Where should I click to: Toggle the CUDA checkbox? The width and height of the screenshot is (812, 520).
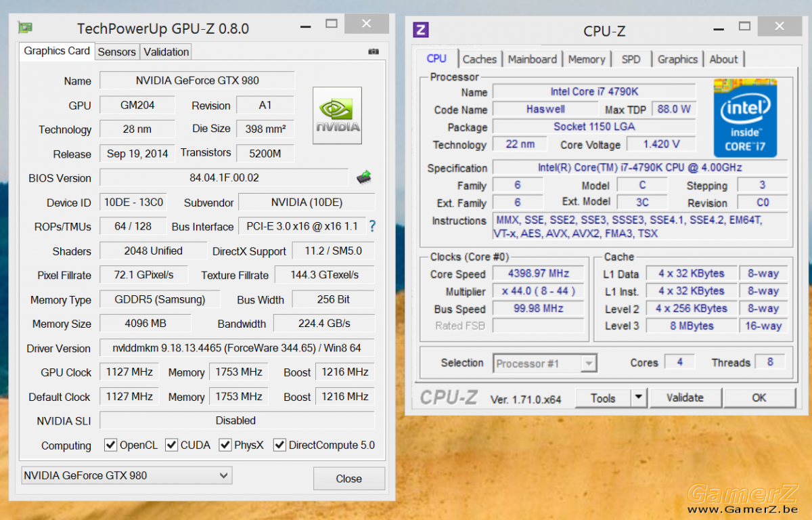tap(171, 445)
